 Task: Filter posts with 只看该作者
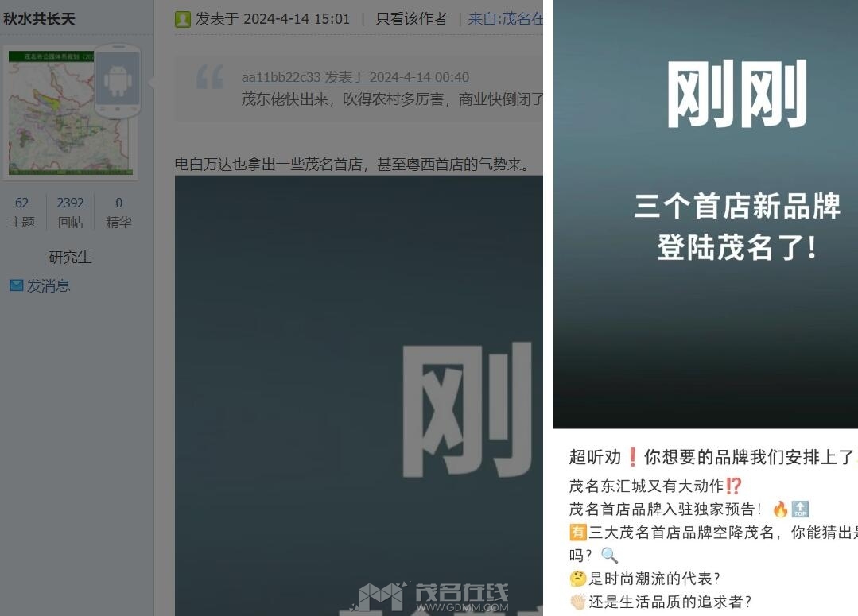tap(411, 19)
